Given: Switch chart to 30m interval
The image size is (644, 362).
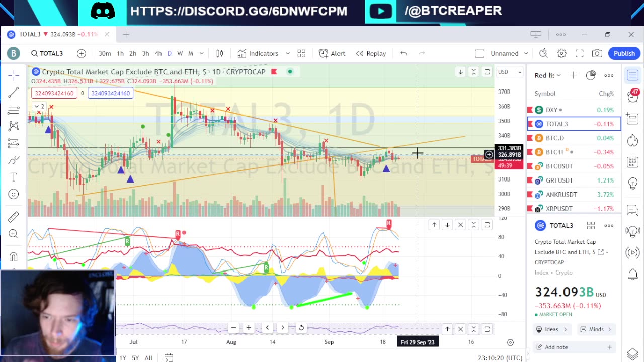Looking at the screenshot, I should [105, 53].
